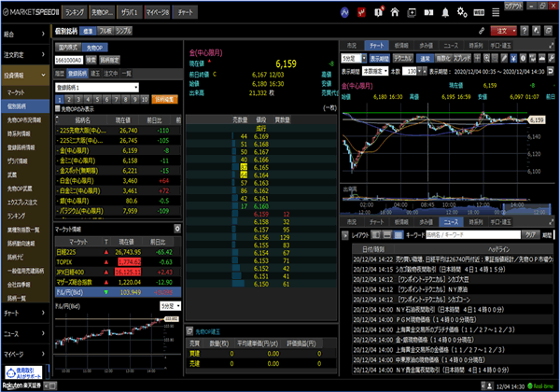Select the list-only news layout button

[x=399, y=234]
